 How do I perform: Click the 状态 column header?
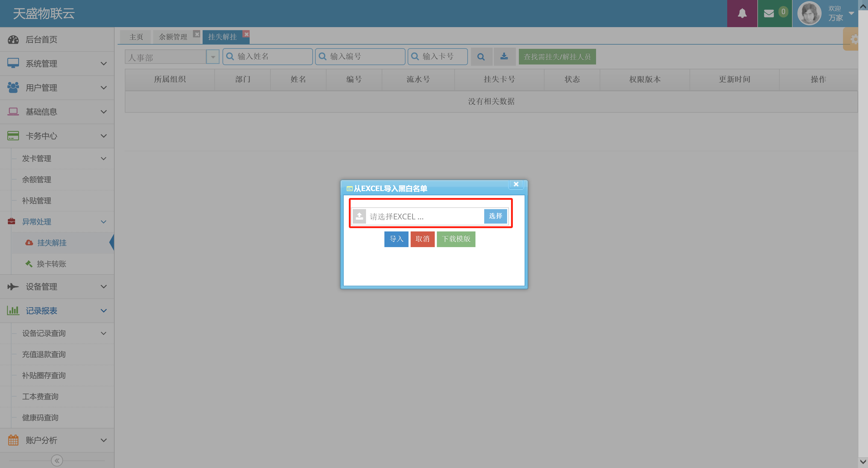(x=572, y=80)
